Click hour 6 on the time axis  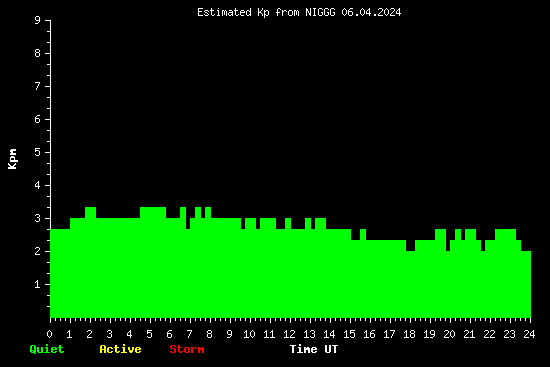[169, 334]
